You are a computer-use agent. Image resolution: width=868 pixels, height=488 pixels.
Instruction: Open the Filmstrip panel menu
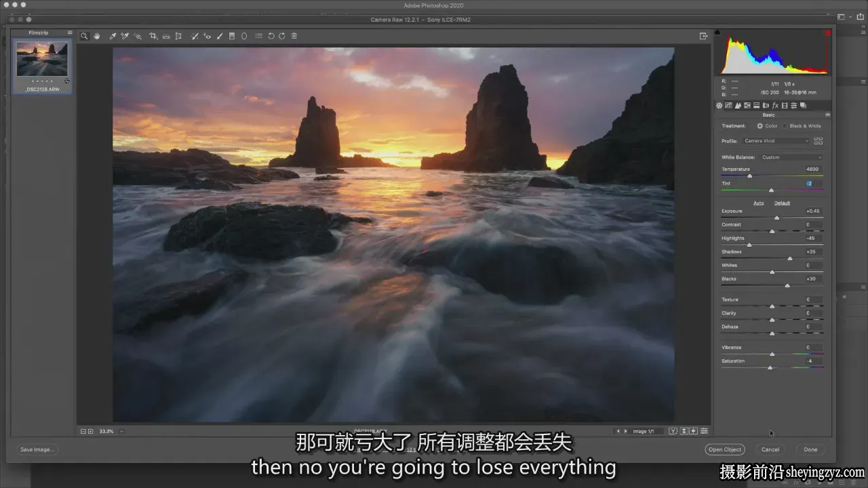[x=69, y=33]
